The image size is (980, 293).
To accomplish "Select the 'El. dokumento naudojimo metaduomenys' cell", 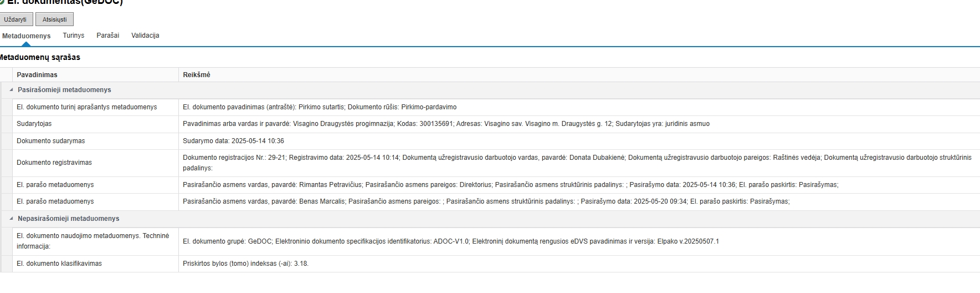I will (93, 241).
